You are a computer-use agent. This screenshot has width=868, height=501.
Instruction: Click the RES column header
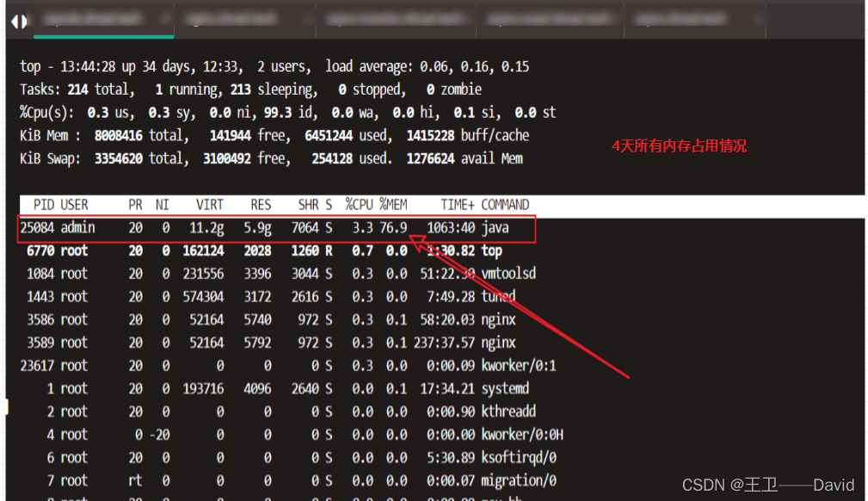261,205
